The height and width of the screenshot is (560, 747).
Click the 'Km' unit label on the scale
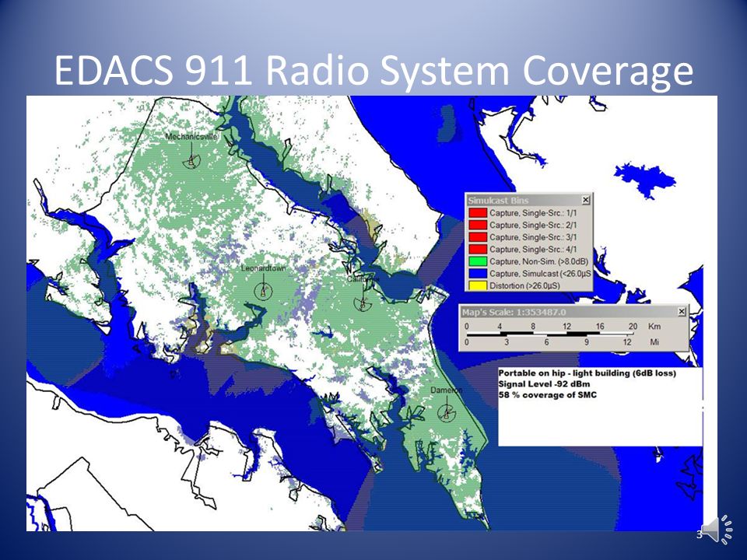click(x=654, y=326)
